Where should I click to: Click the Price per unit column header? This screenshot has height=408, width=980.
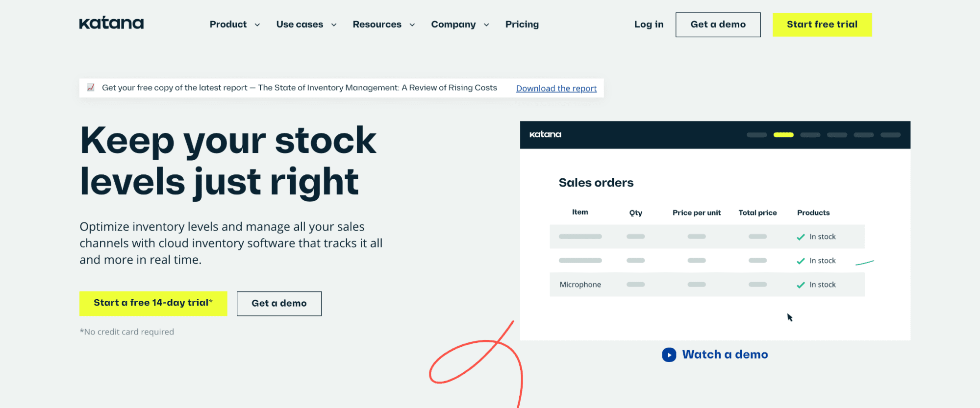697,213
